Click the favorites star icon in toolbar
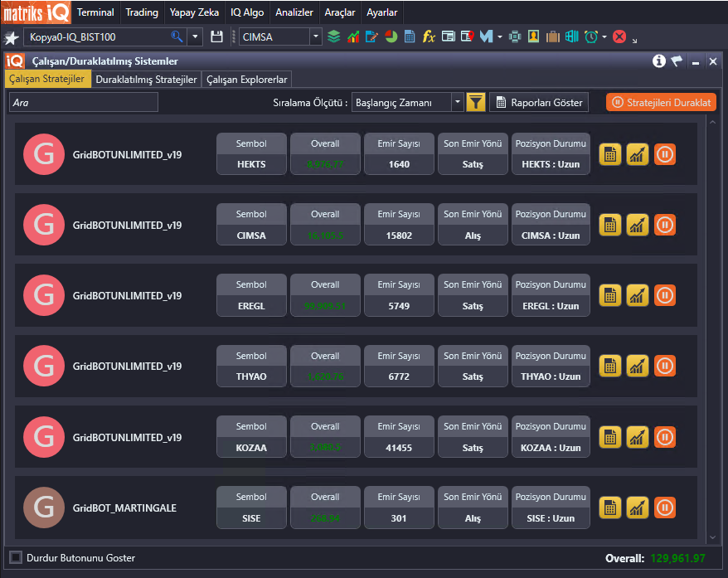The image size is (728, 578). [11, 37]
